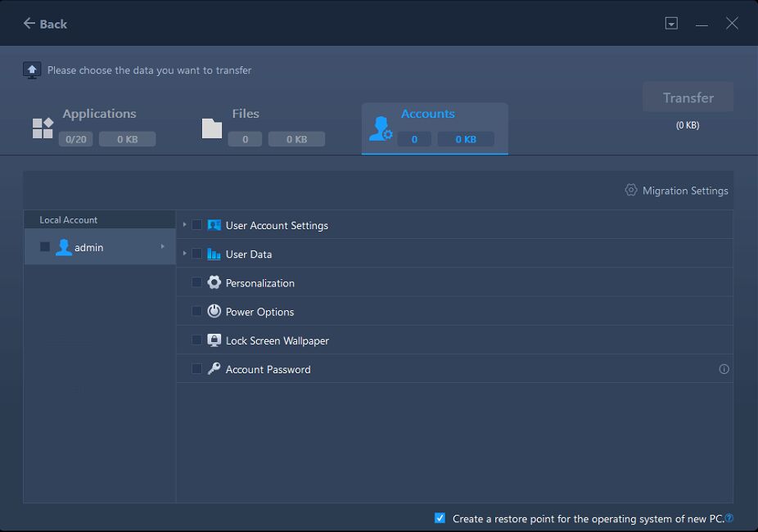Click the Power Options icon
Screen dimensions: 758x532
(214, 311)
